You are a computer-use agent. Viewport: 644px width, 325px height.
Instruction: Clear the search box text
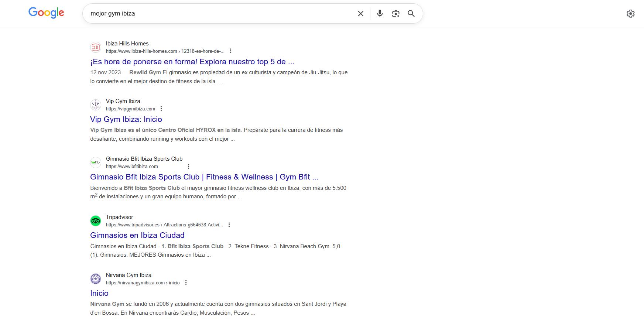click(x=360, y=14)
